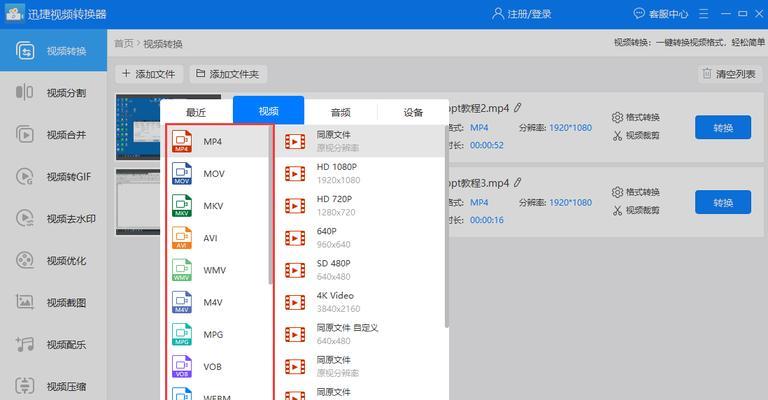Choose HD 720P 1280x720 resolution
This screenshot has width=768, height=400.
click(360, 206)
